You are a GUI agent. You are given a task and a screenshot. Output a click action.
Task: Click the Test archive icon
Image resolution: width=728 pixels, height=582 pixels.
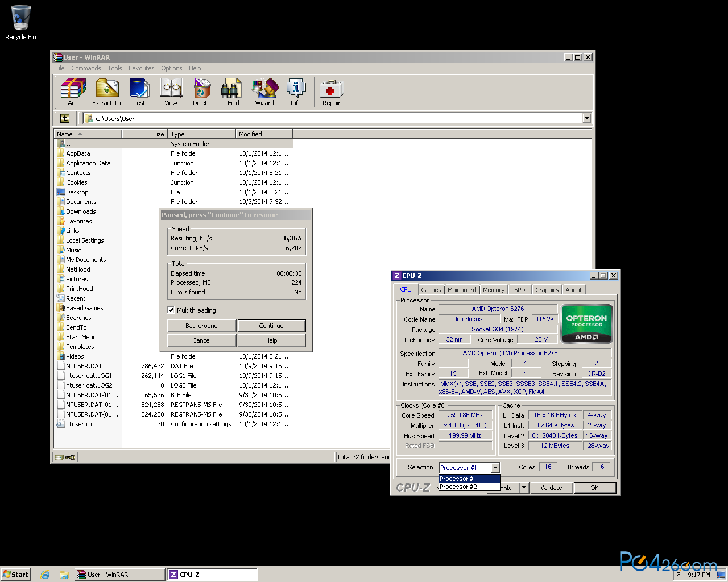139,92
